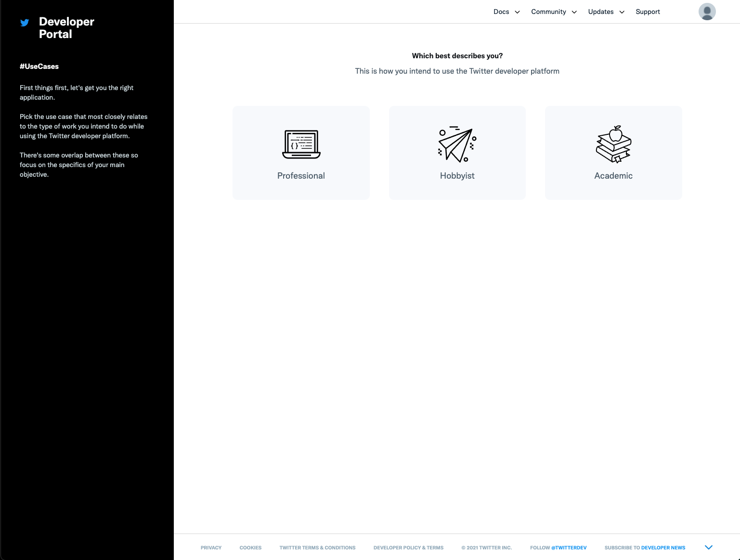Select the Hobbyist label
Viewport: 740px width, 560px height.
click(x=457, y=176)
